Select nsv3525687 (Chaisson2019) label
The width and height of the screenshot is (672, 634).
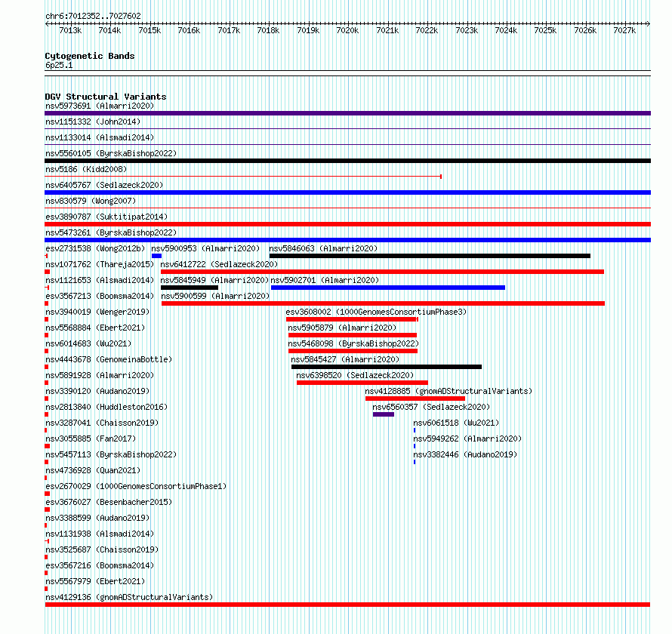pyautogui.click(x=102, y=549)
